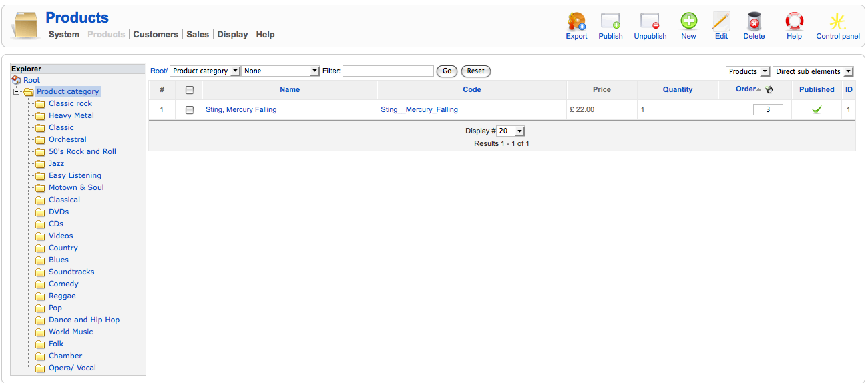Viewport: 868px width, 383px height.
Task: Open the Product category dropdown
Action: [205, 71]
